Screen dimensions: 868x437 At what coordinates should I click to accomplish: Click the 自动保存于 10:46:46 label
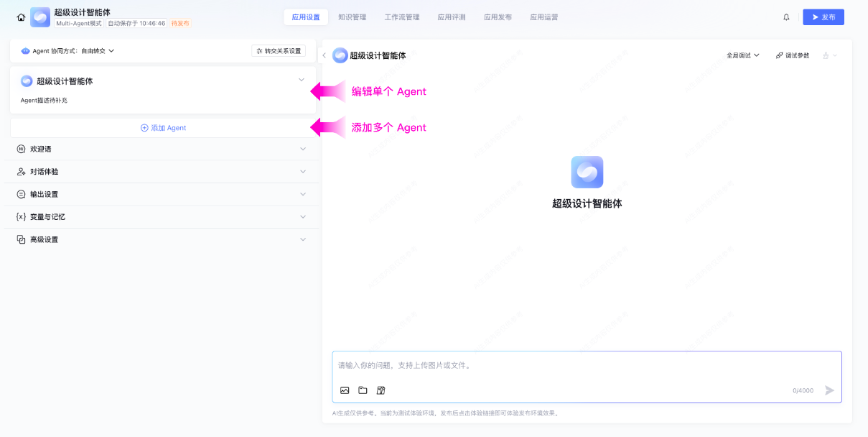136,23
